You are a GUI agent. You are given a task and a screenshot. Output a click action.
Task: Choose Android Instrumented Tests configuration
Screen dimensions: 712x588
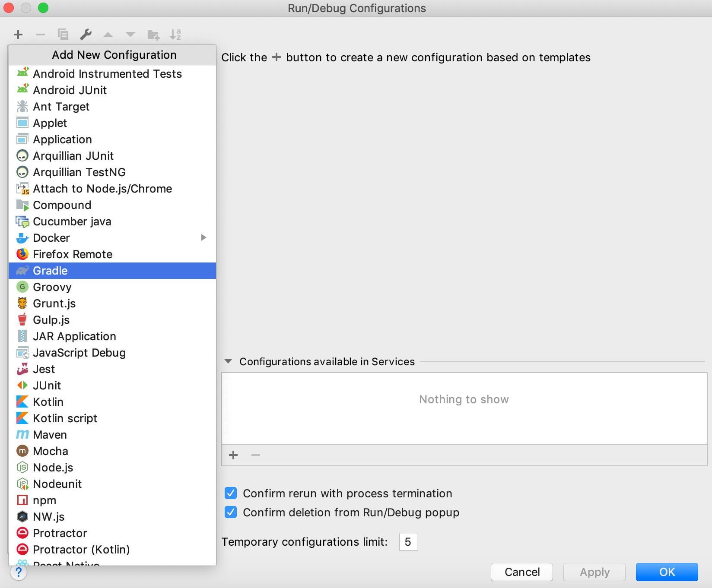(x=112, y=74)
